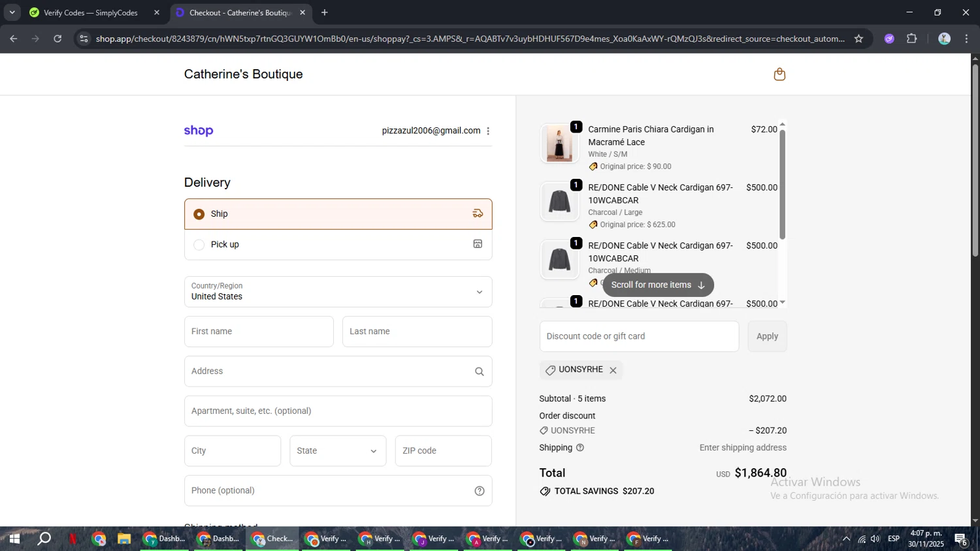Show phone number help tooltip icon
The image size is (980, 551).
pyautogui.click(x=480, y=491)
